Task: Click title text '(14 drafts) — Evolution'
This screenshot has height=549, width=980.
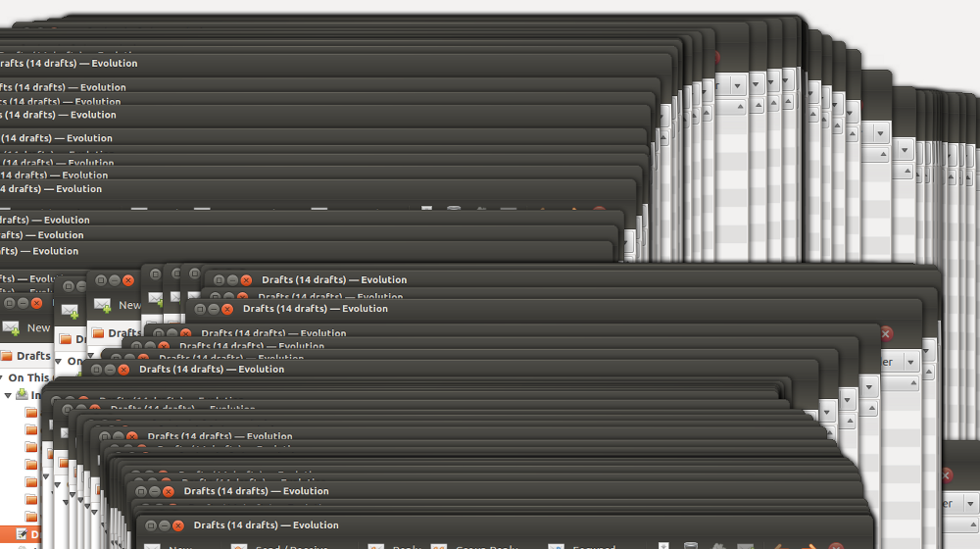Action: pos(56,138)
